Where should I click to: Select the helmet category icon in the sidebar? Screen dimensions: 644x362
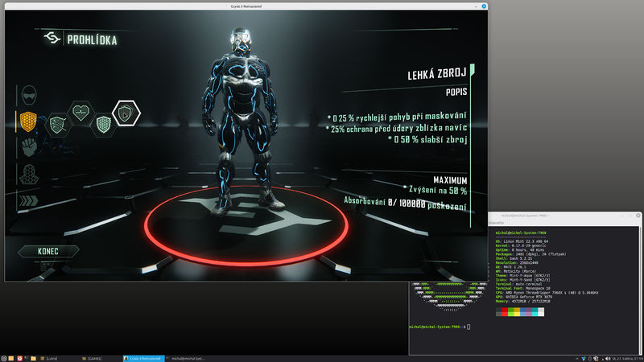click(x=29, y=95)
